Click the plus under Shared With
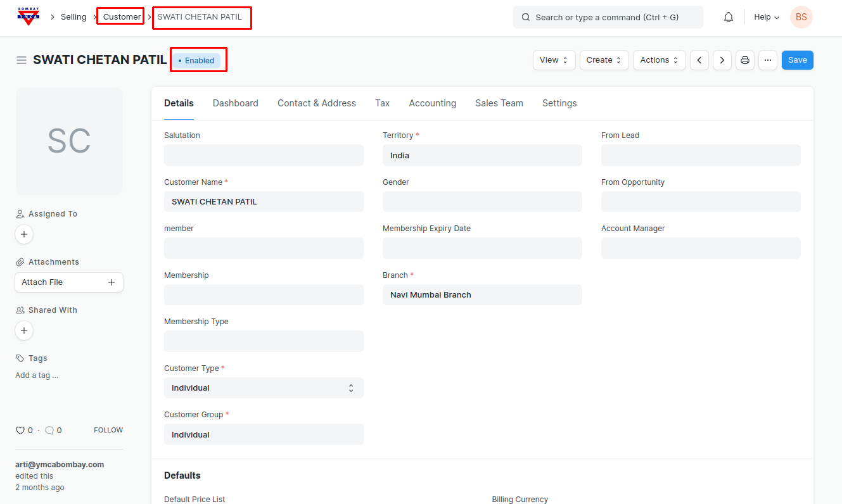The image size is (842, 504). pos(24,331)
